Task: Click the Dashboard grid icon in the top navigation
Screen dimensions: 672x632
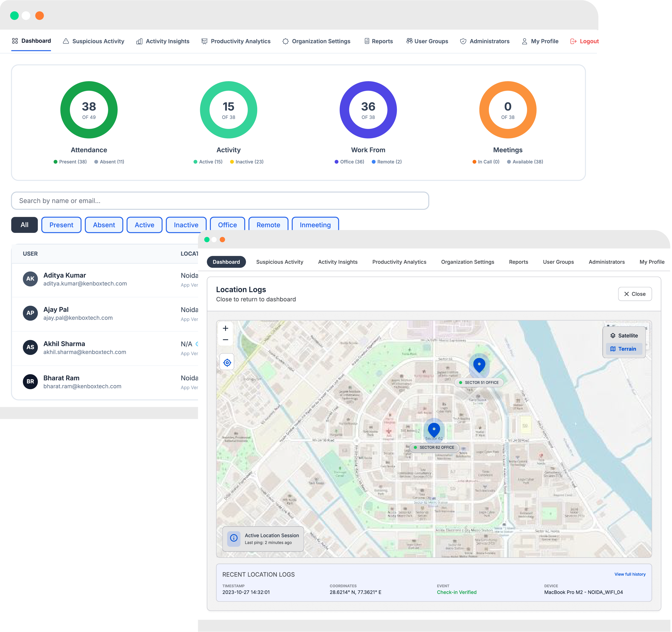Action: coord(15,41)
